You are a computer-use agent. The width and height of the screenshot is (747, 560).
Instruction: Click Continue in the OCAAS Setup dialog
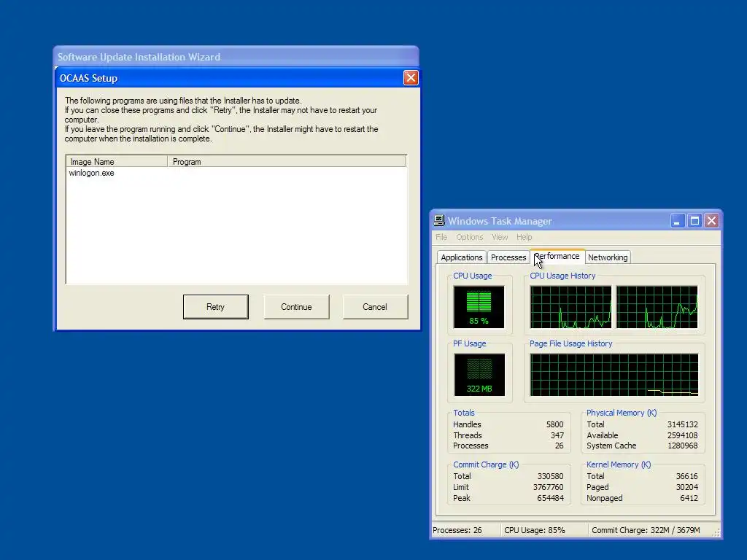click(296, 307)
